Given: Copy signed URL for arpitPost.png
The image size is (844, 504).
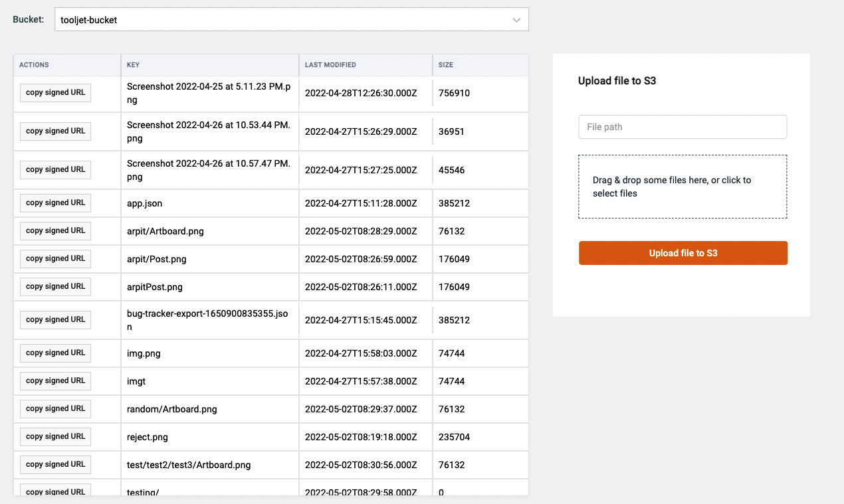Looking at the screenshot, I should 55,287.
